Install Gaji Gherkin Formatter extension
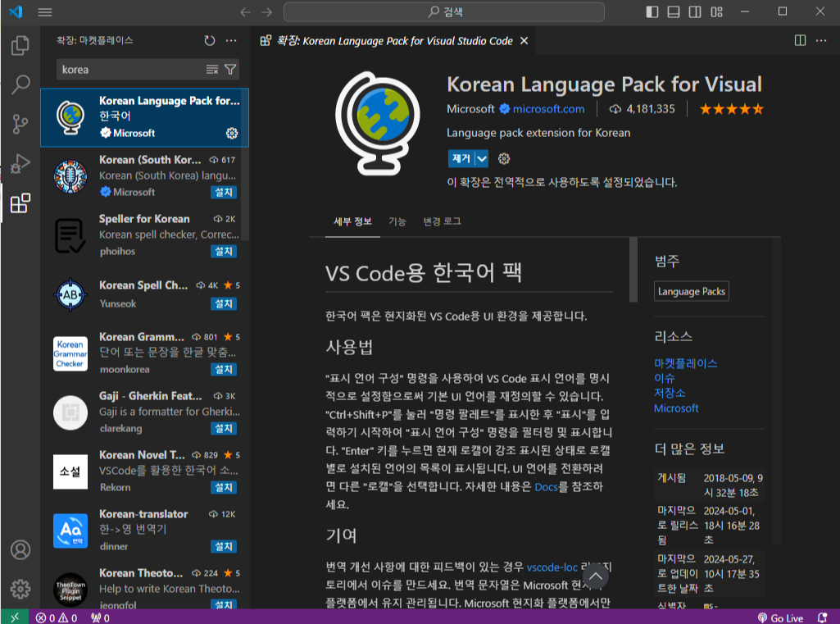Viewport: 840px width, 624px height. tap(224, 428)
